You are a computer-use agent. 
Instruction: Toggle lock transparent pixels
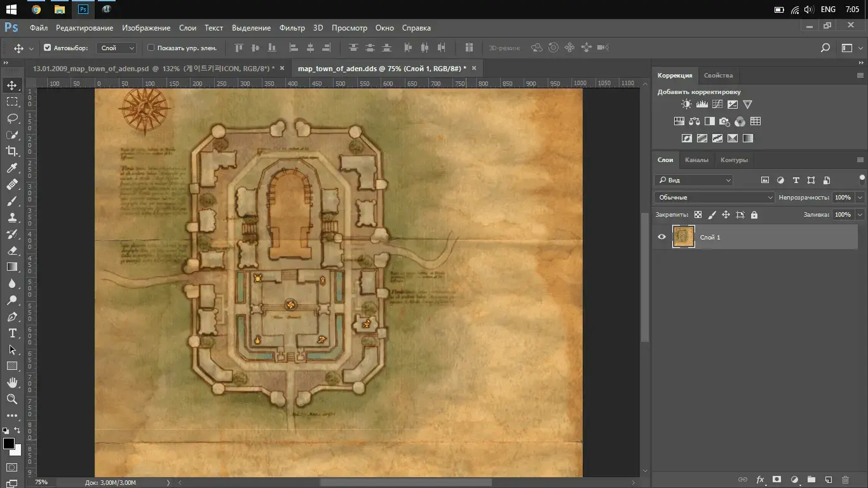[x=698, y=215]
